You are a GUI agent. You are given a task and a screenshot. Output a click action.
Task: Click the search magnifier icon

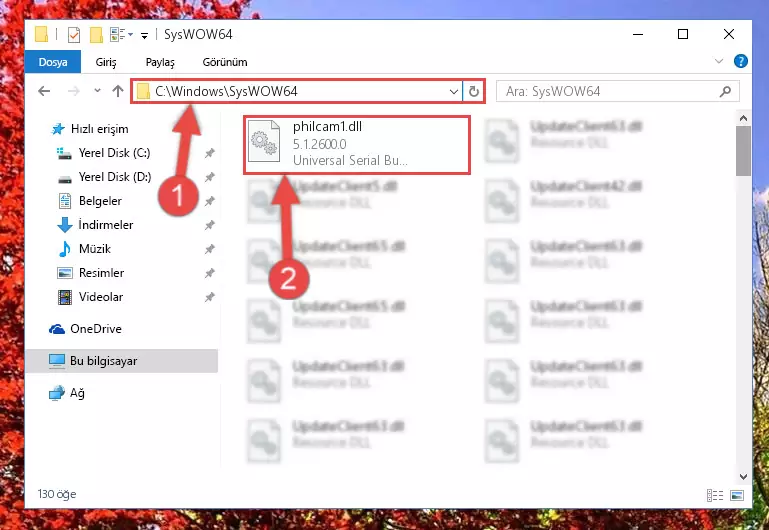(725, 91)
